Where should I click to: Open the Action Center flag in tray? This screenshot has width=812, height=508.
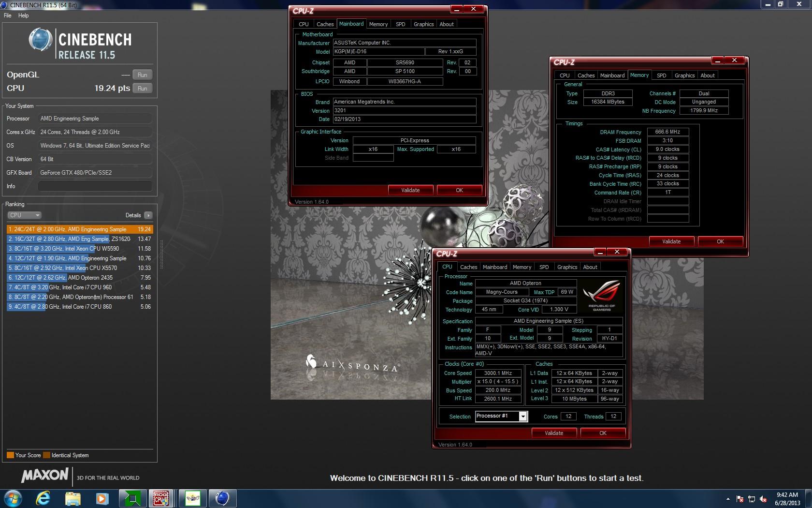pyautogui.click(x=740, y=499)
